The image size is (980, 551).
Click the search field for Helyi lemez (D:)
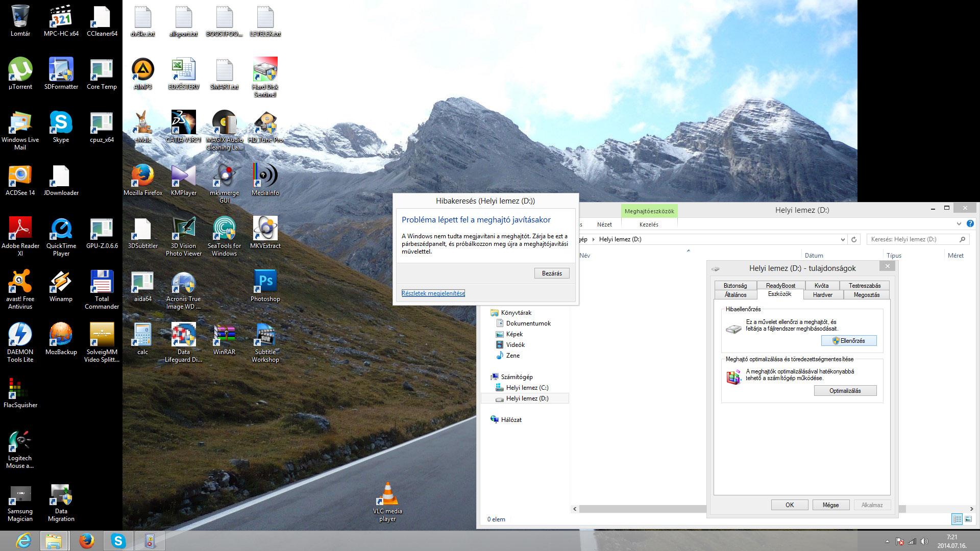click(x=911, y=239)
